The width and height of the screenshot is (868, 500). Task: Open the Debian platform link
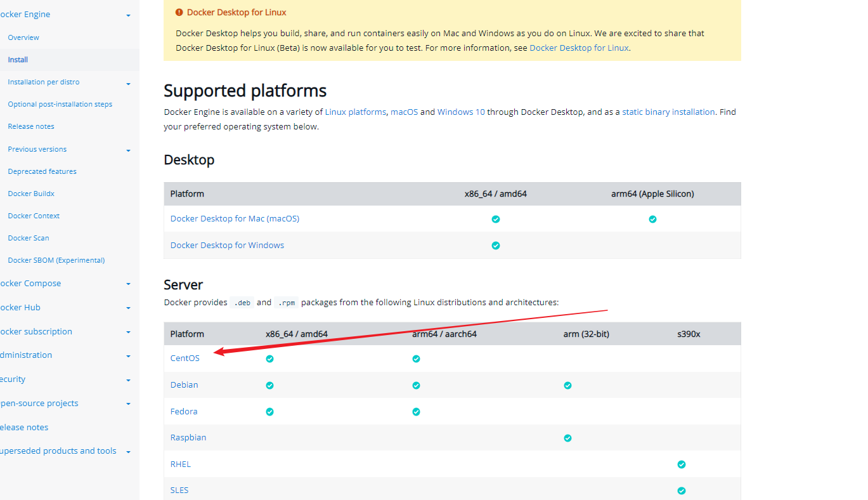pyautogui.click(x=185, y=385)
